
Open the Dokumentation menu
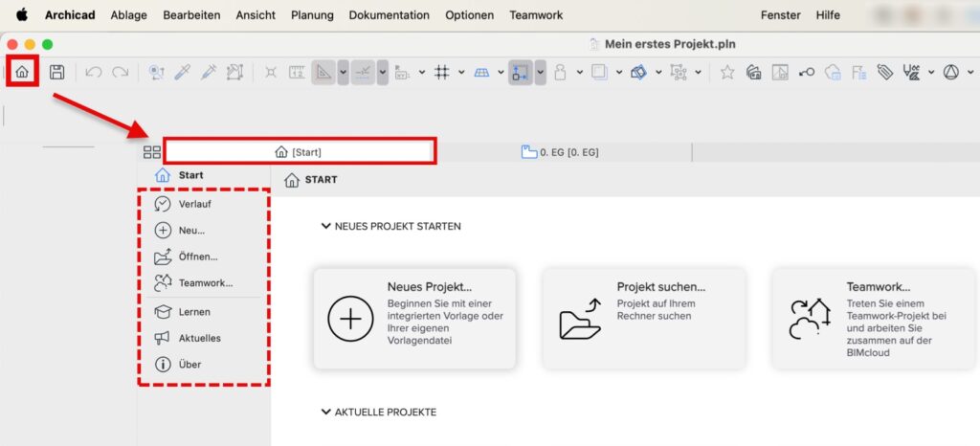click(390, 15)
